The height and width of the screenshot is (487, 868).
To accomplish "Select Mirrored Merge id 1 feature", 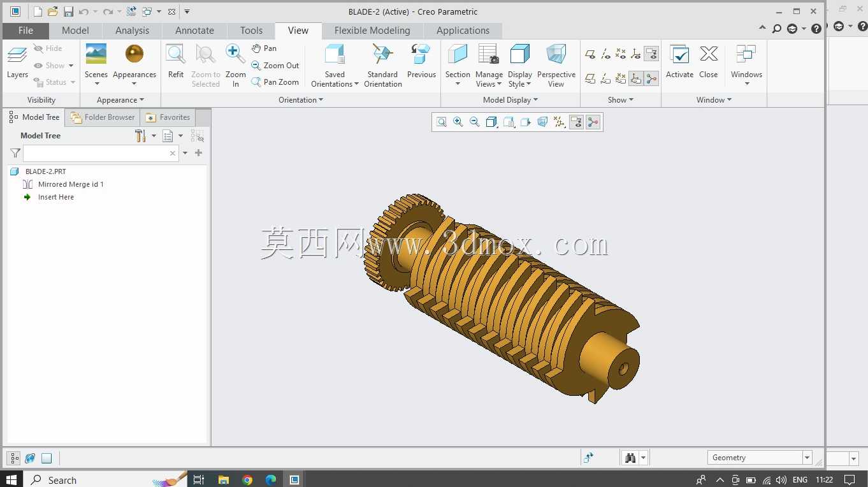I will coord(71,184).
